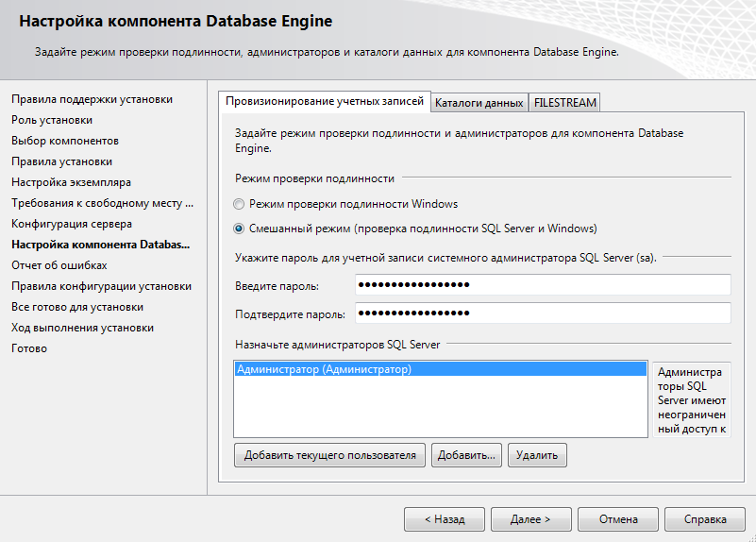The width and height of the screenshot is (756, 542).
Task: Select the Смешанный режим radio button
Action: point(240,229)
